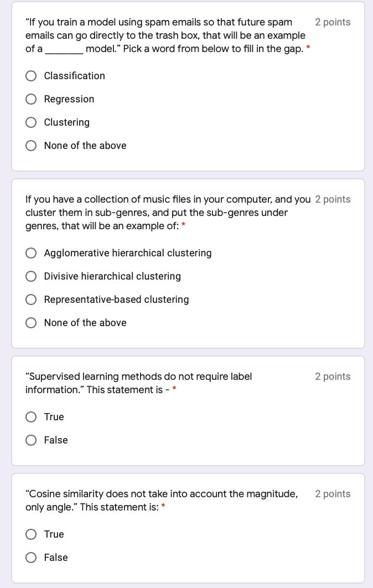Select the Classification radio option
The height and width of the screenshot is (588, 373).
tap(32, 76)
